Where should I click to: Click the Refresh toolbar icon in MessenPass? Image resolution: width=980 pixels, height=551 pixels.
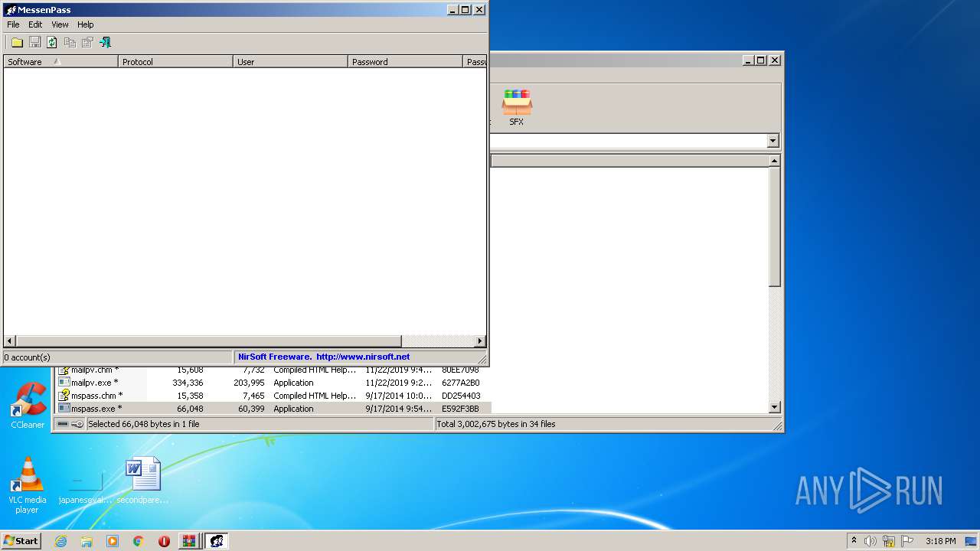click(x=52, y=43)
